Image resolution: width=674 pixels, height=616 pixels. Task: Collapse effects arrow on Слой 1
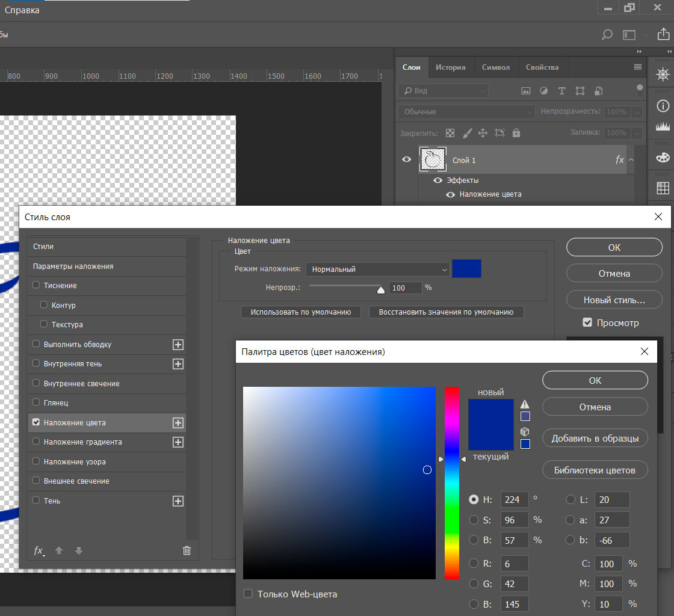pyautogui.click(x=631, y=160)
